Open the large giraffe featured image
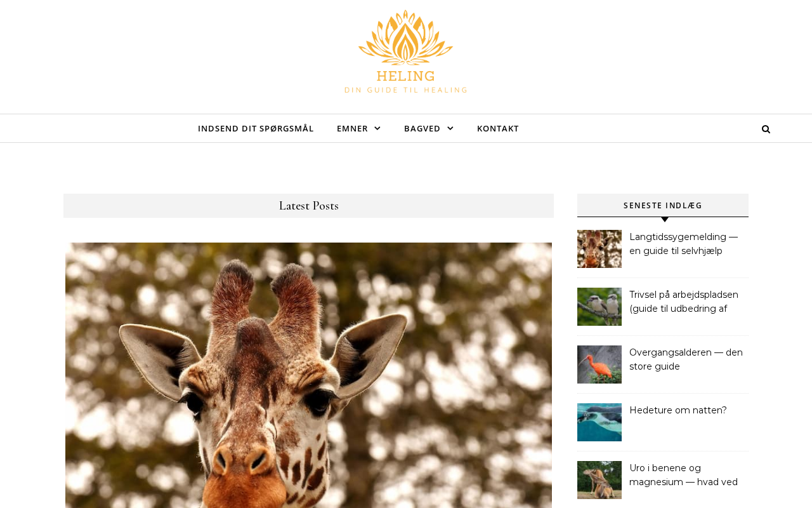812x508 pixels. tap(308, 375)
